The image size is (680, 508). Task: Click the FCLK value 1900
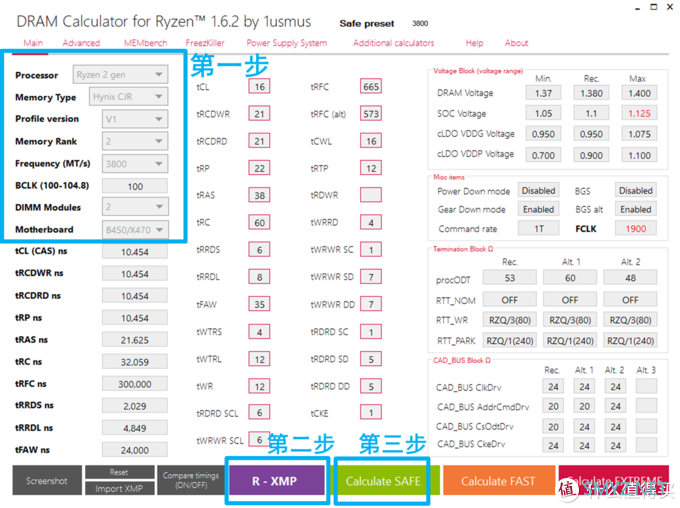(636, 228)
